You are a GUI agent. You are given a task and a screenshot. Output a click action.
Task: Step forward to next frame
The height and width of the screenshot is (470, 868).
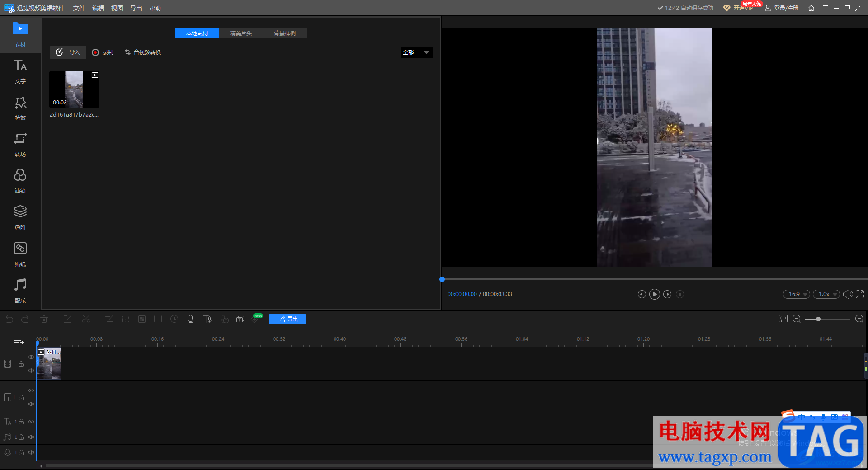[667, 294]
